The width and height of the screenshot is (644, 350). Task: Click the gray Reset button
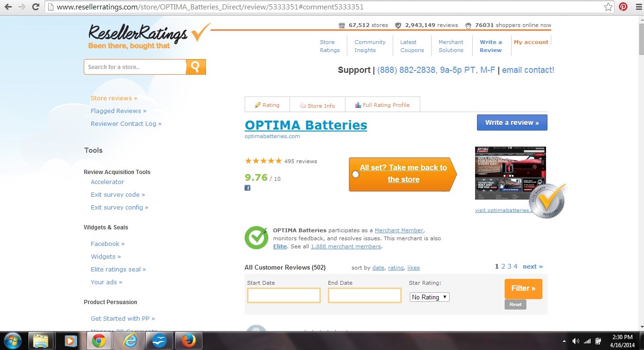click(x=515, y=305)
